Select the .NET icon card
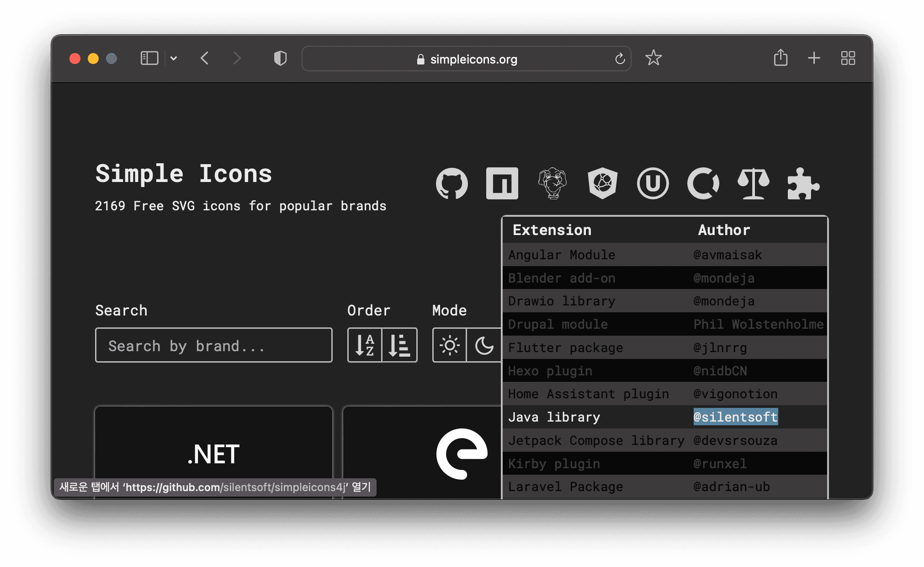This screenshot has width=924, height=567. point(213,452)
